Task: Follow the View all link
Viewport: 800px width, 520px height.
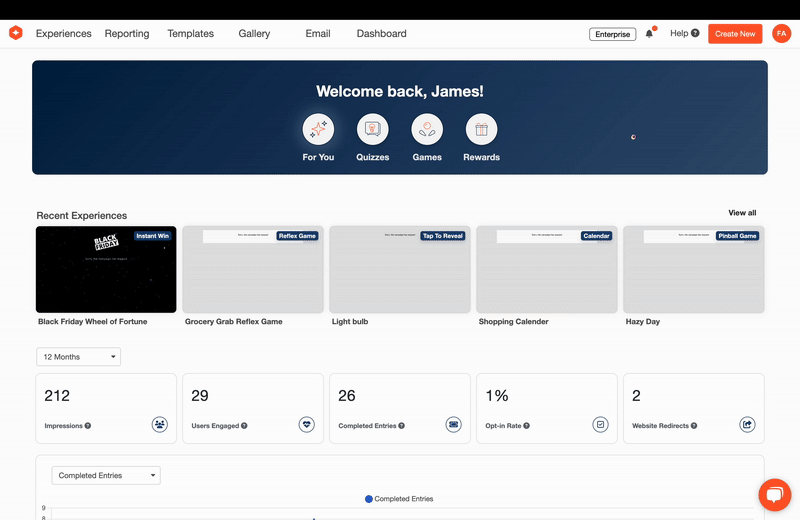Action: (742, 213)
